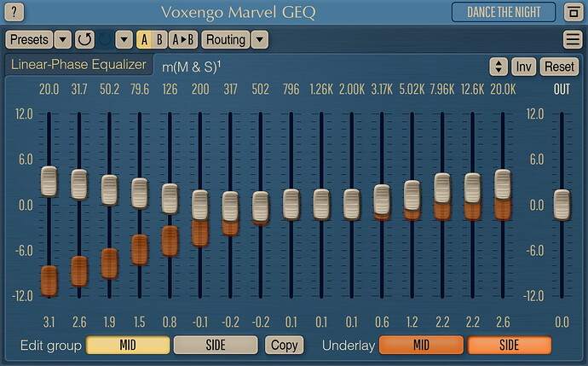Toggle the SIDE underlay display

(510, 345)
